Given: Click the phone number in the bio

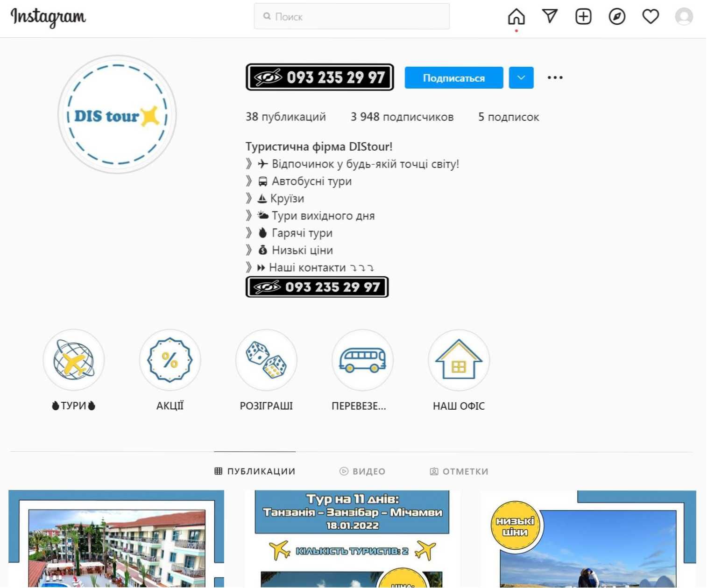Looking at the screenshot, I should (317, 287).
